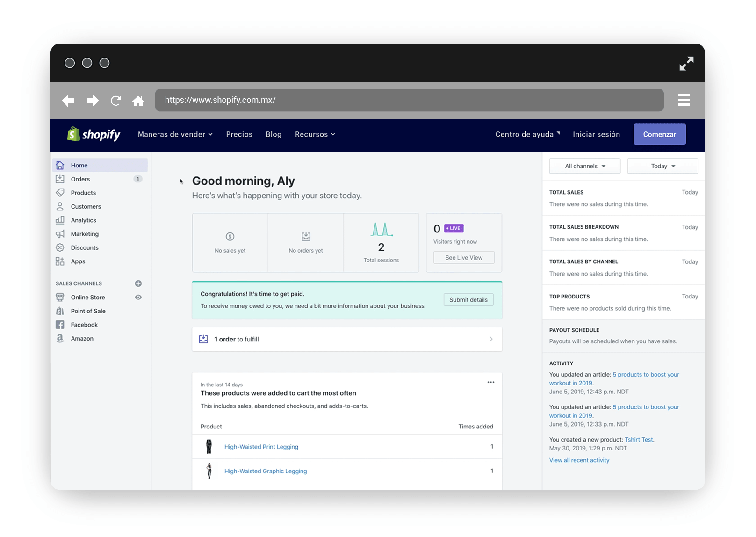View Online Store via eye icon

[138, 297]
